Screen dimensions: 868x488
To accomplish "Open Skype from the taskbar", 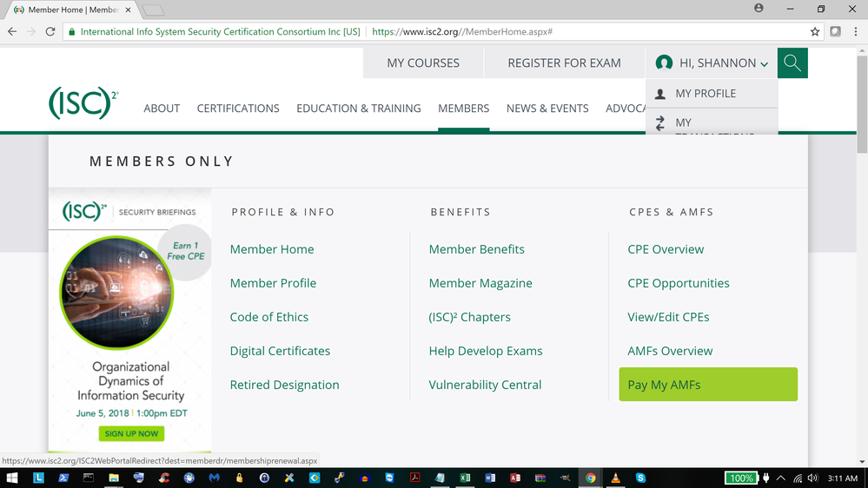I will (640, 478).
